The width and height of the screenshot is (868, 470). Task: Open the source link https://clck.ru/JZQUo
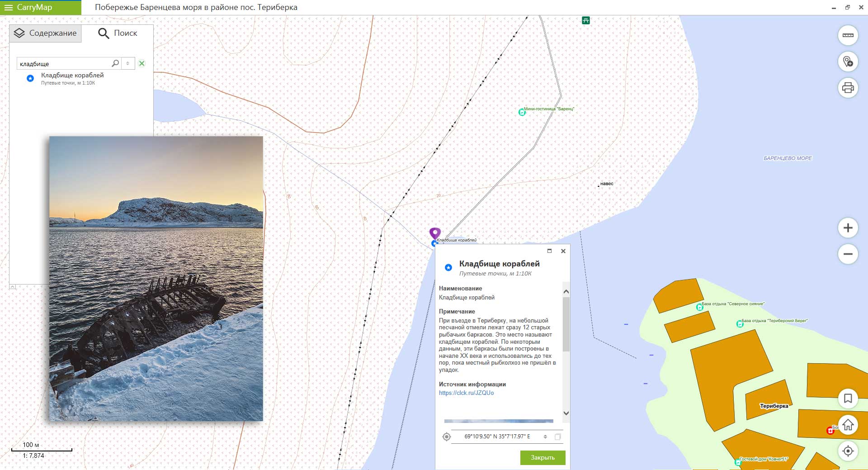tap(466, 393)
